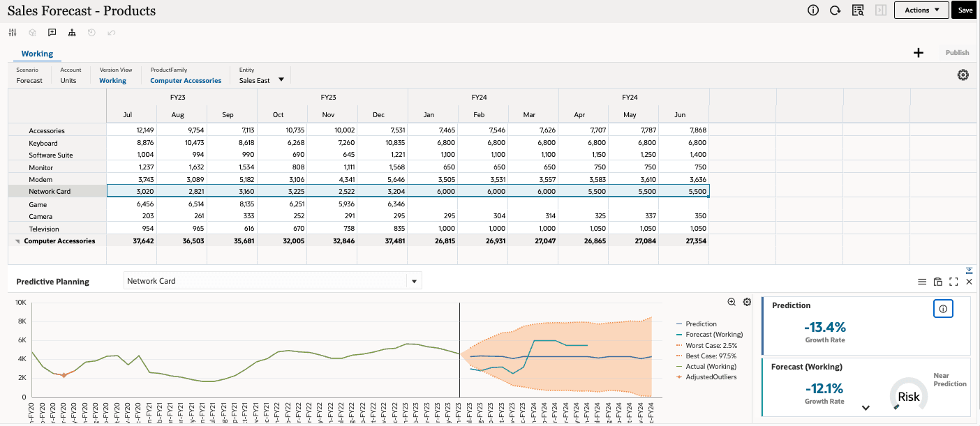The width and height of the screenshot is (980, 426).
Task: Click the undo icon in the toolbar
Action: click(x=111, y=32)
